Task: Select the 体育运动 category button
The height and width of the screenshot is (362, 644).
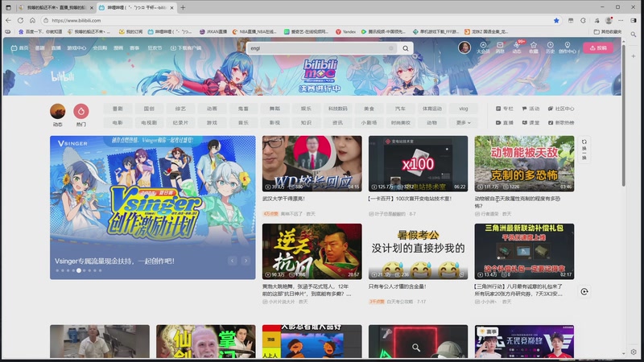Action: pyautogui.click(x=432, y=109)
